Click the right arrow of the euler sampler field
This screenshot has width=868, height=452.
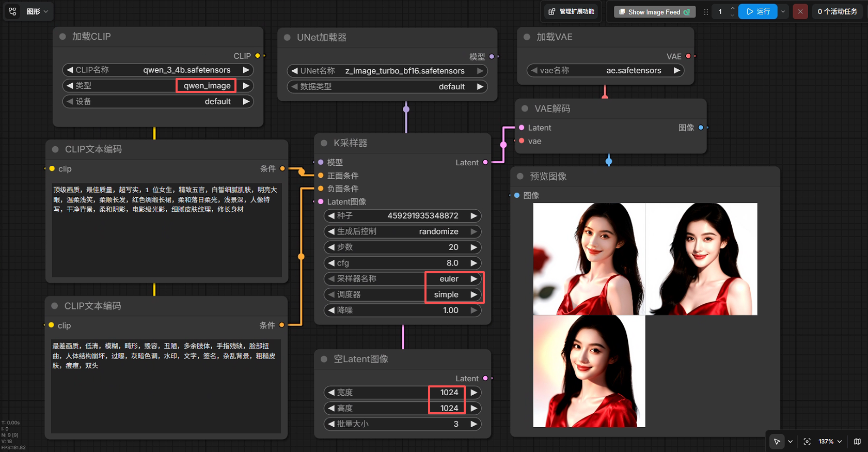coord(474,278)
